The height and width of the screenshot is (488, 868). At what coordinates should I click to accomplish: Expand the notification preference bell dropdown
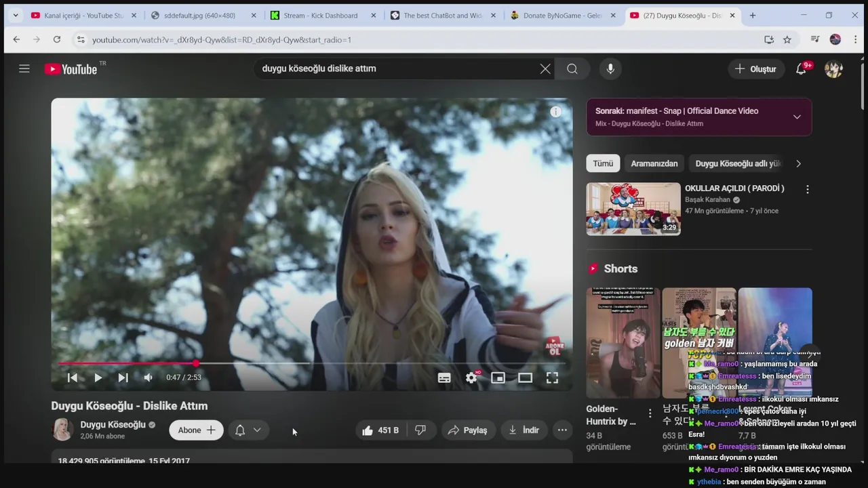pyautogui.click(x=248, y=430)
